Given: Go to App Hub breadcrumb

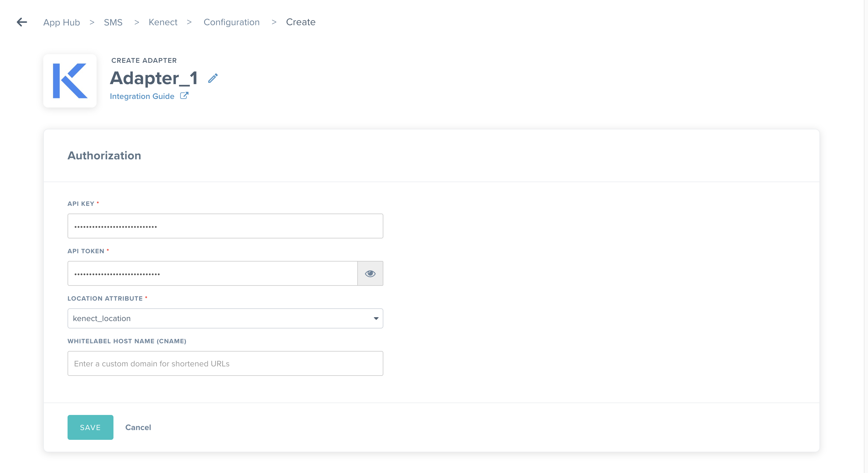Looking at the screenshot, I should tap(61, 22).
